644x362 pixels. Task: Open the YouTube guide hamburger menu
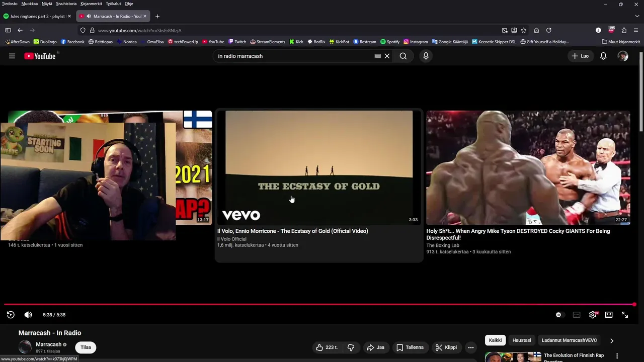tap(12, 56)
